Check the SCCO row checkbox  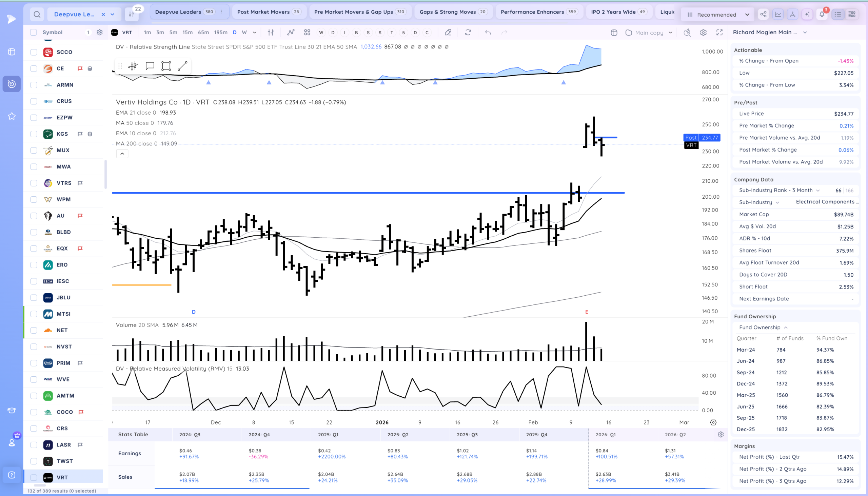click(34, 52)
